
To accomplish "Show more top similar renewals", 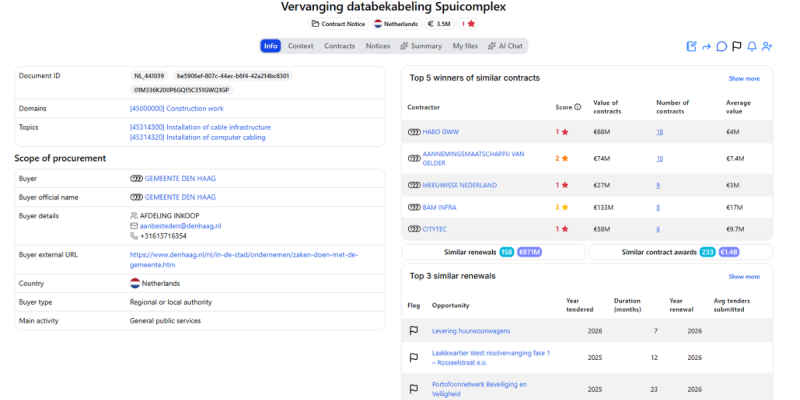I will [x=744, y=277].
